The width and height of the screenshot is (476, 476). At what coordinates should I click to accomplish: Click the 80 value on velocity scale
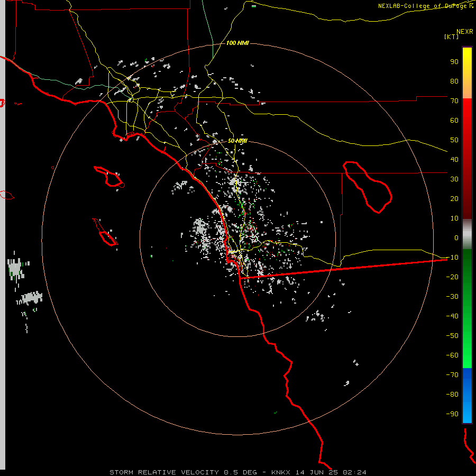454,81
